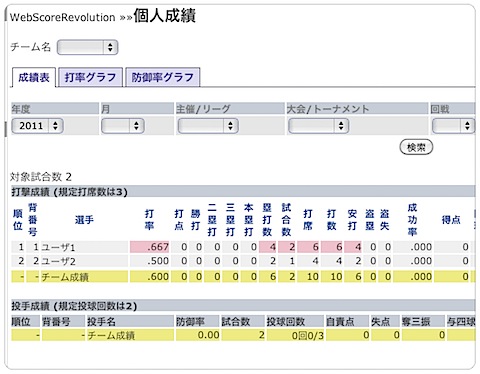The height and width of the screenshot is (374, 480).
Task: Sort by 盗塁 column header
Action: click(x=370, y=220)
